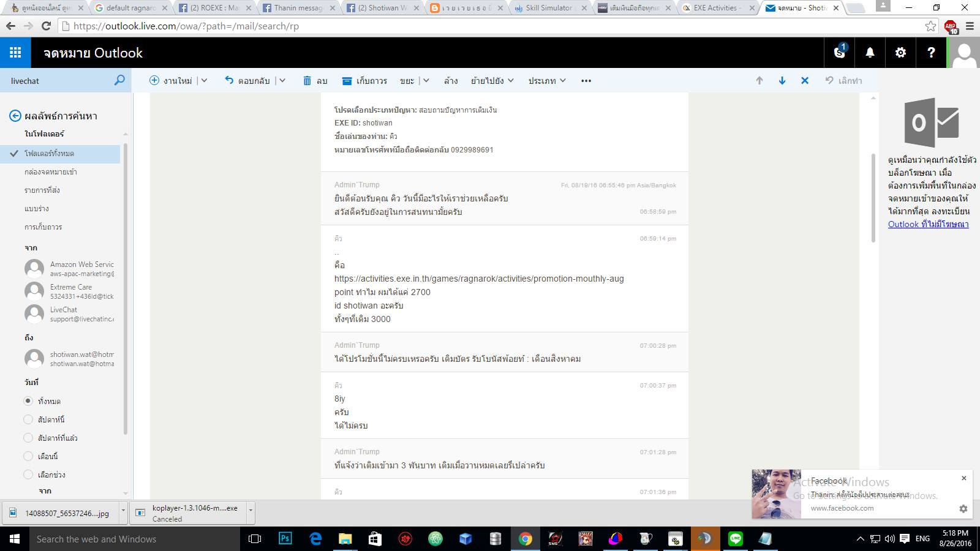
Task: Select สัปดาห์ที่แล้ว date radio button
Action: point(28,438)
